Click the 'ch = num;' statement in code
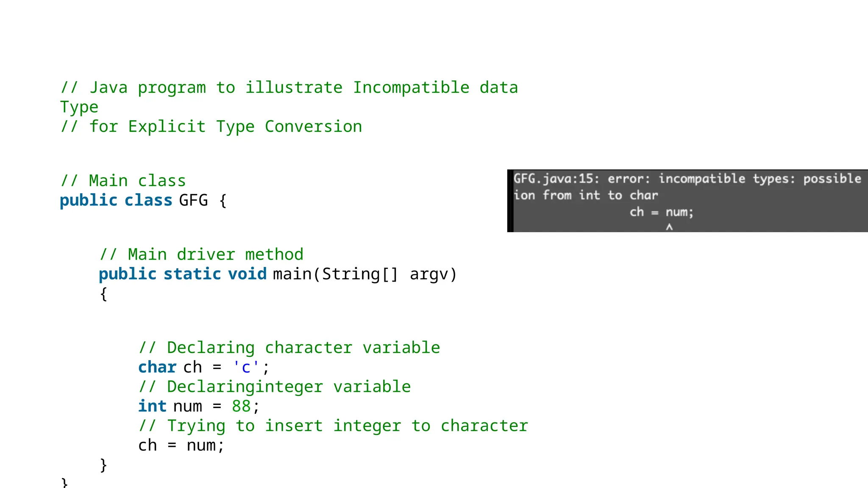The width and height of the screenshot is (868, 488). pyautogui.click(x=181, y=445)
